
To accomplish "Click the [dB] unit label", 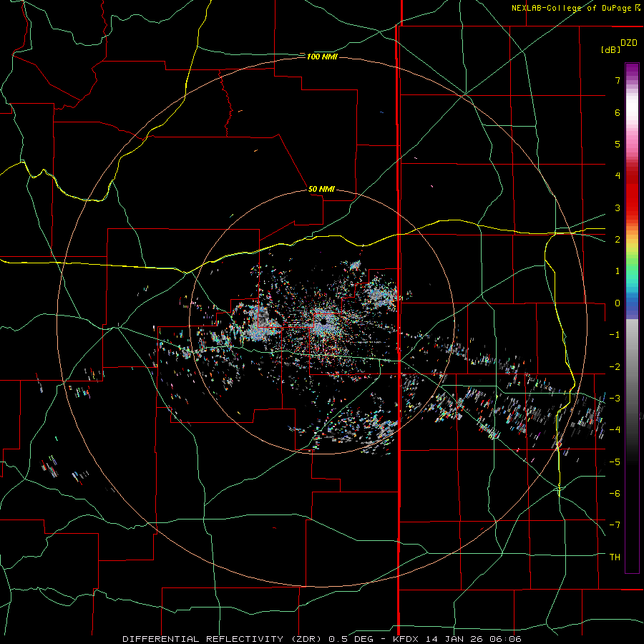I will click(x=610, y=49).
